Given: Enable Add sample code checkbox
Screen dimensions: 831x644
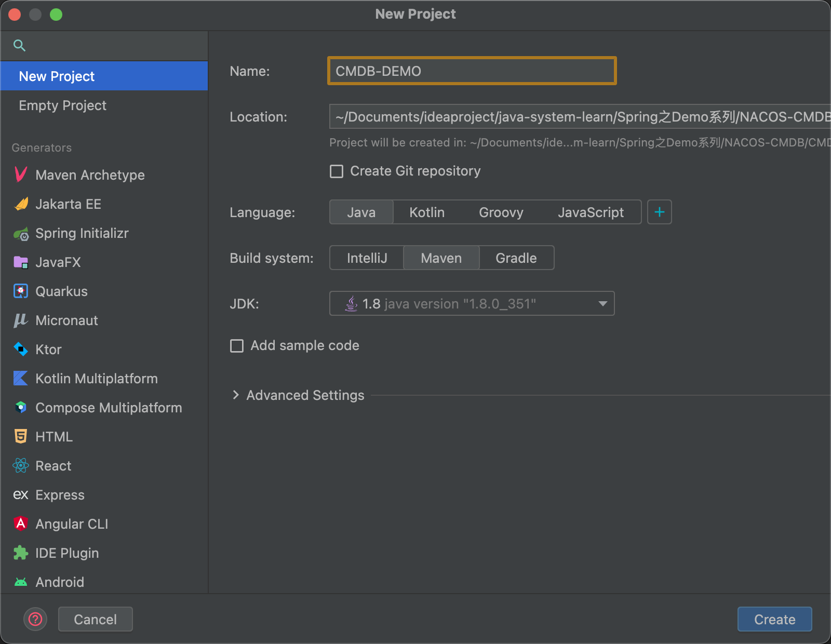Looking at the screenshot, I should (237, 346).
